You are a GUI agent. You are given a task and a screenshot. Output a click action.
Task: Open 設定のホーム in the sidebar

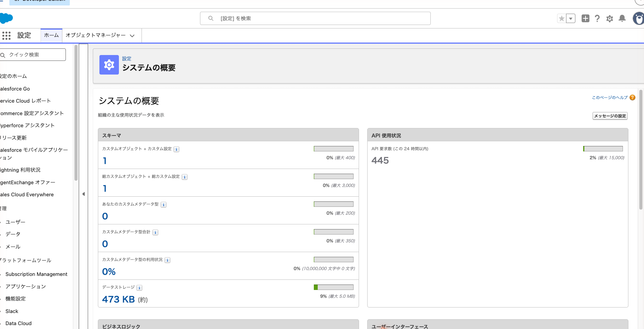pyautogui.click(x=13, y=76)
